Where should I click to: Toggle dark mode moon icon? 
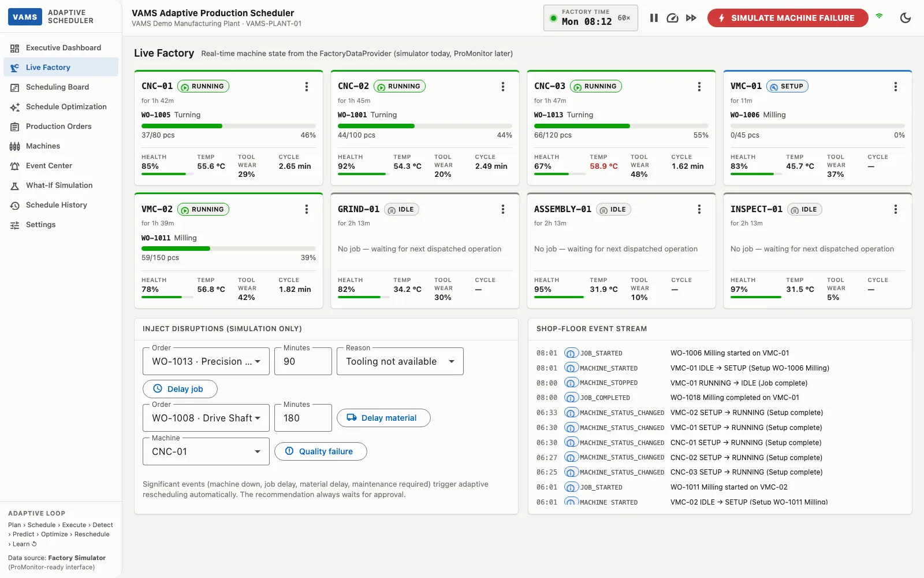[906, 18]
